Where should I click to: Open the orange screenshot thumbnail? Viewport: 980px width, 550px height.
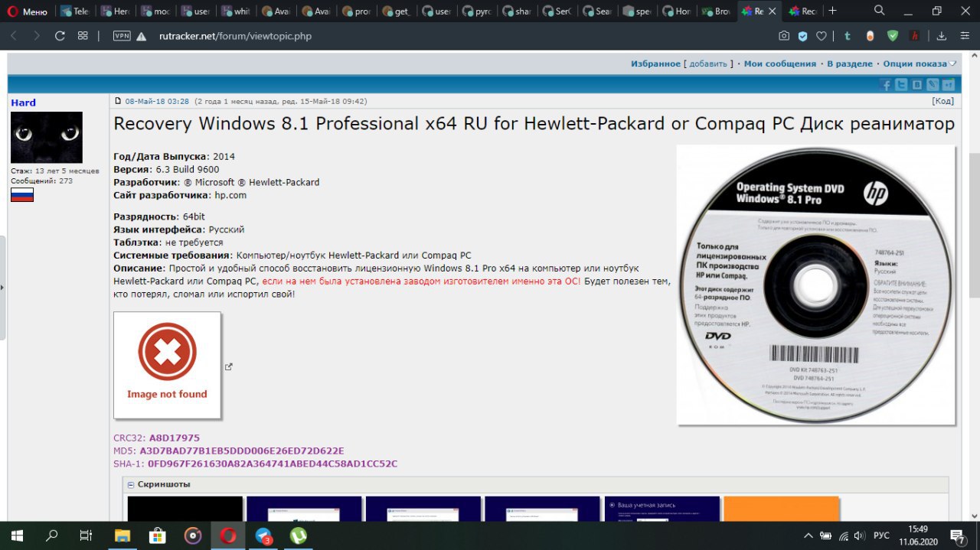[x=781, y=508]
